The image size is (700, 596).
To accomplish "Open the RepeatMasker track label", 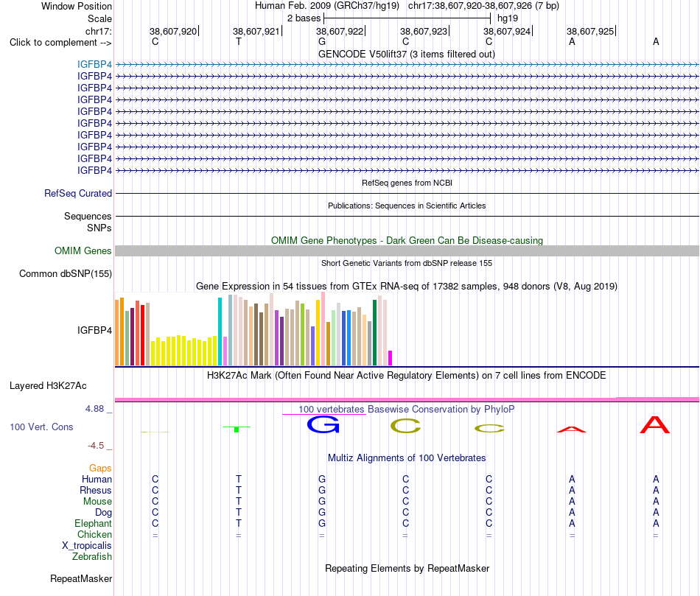I will coord(81,578).
